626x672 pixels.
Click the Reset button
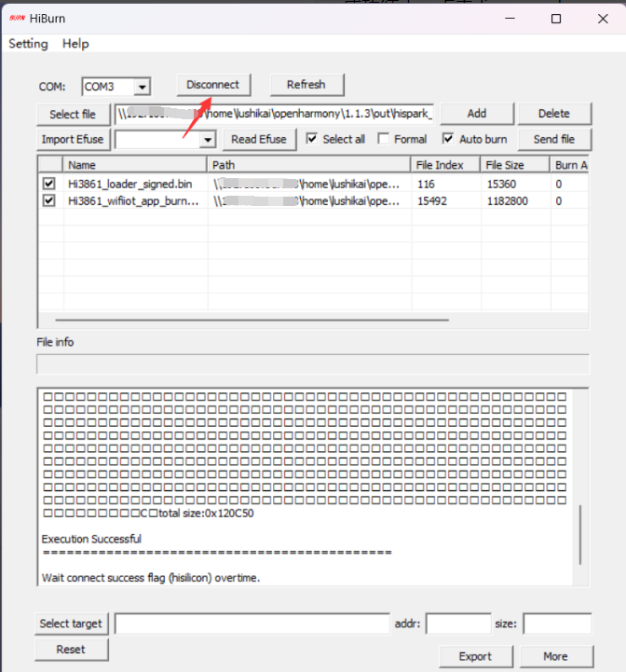72,650
